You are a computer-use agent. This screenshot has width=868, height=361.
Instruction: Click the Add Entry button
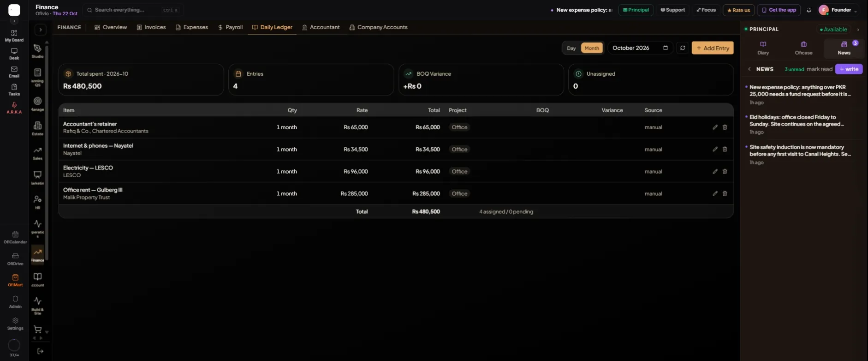click(713, 48)
